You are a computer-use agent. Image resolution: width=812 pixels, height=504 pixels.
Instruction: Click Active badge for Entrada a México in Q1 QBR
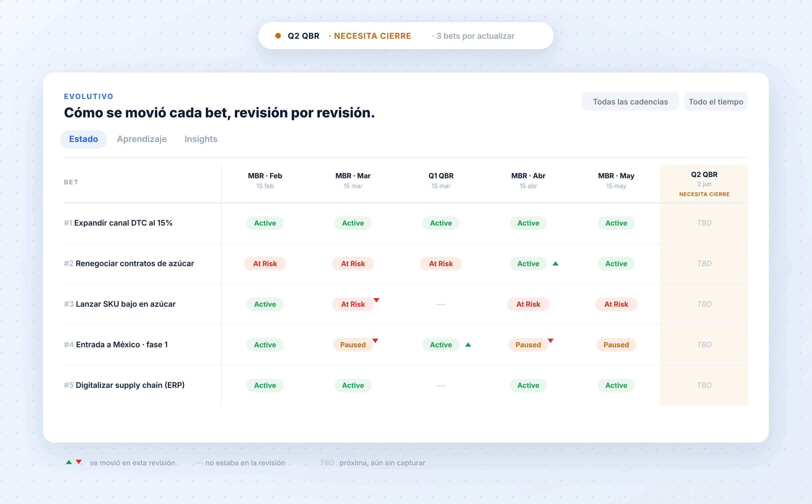click(x=441, y=345)
